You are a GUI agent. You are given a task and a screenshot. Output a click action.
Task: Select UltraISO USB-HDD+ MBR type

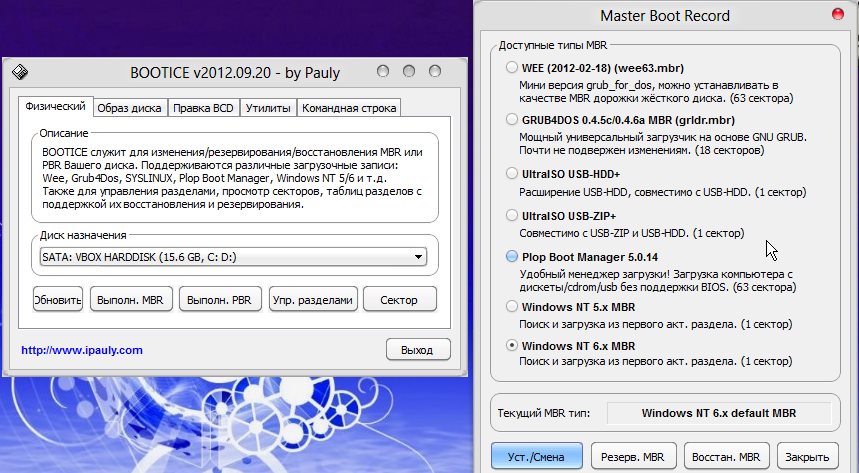pyautogui.click(x=513, y=173)
